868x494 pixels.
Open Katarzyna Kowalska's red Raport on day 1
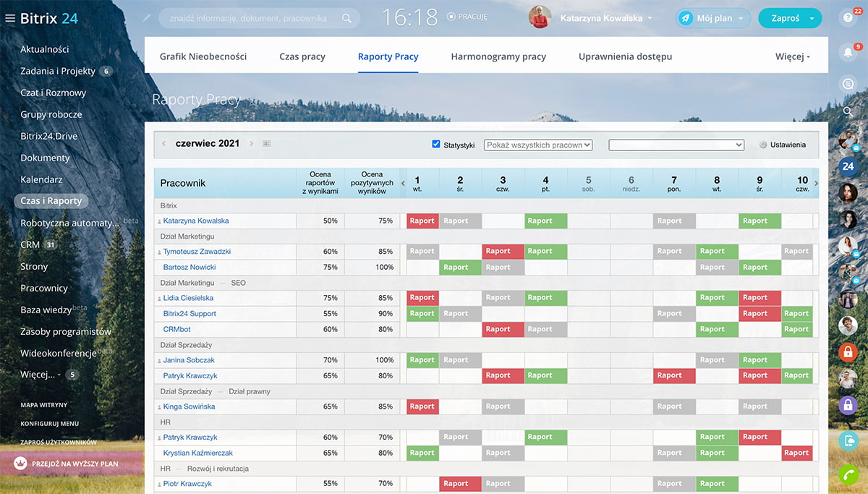click(x=422, y=221)
